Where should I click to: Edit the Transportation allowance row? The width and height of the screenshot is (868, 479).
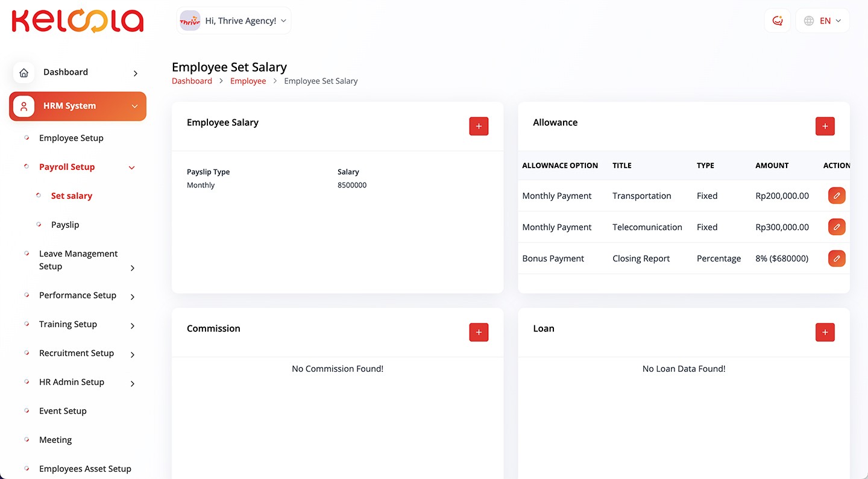click(837, 196)
